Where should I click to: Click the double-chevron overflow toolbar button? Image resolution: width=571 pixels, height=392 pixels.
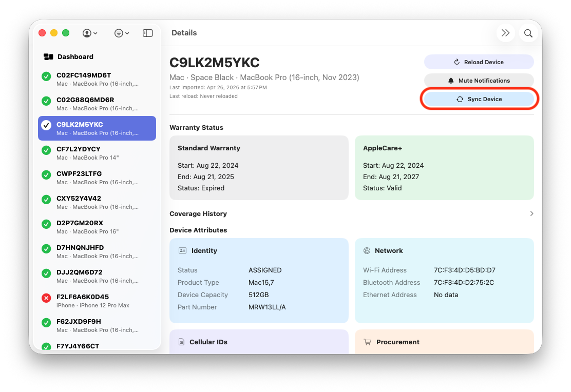[x=505, y=33]
